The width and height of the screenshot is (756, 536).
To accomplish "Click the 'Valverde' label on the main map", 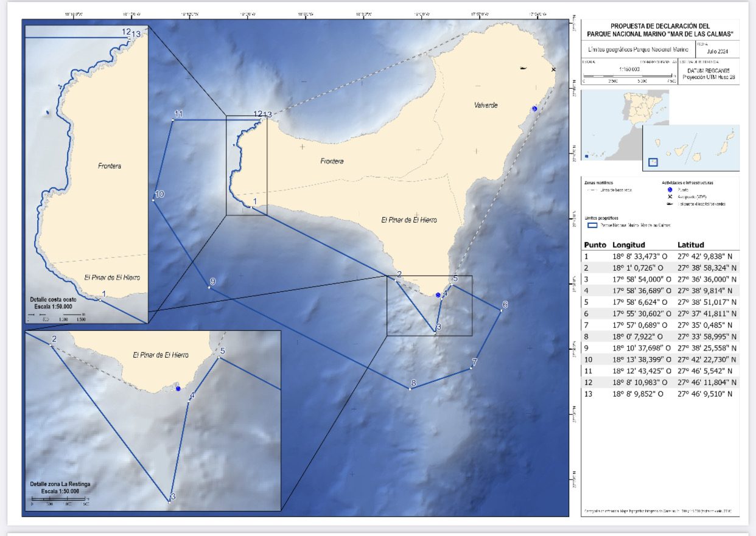I will pos(486,105).
